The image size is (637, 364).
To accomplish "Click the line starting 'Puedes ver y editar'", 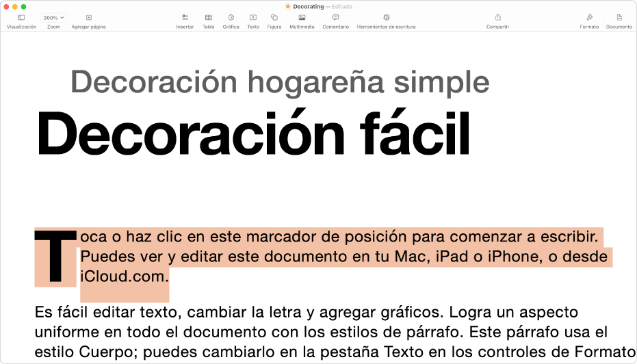I will pos(343,257).
